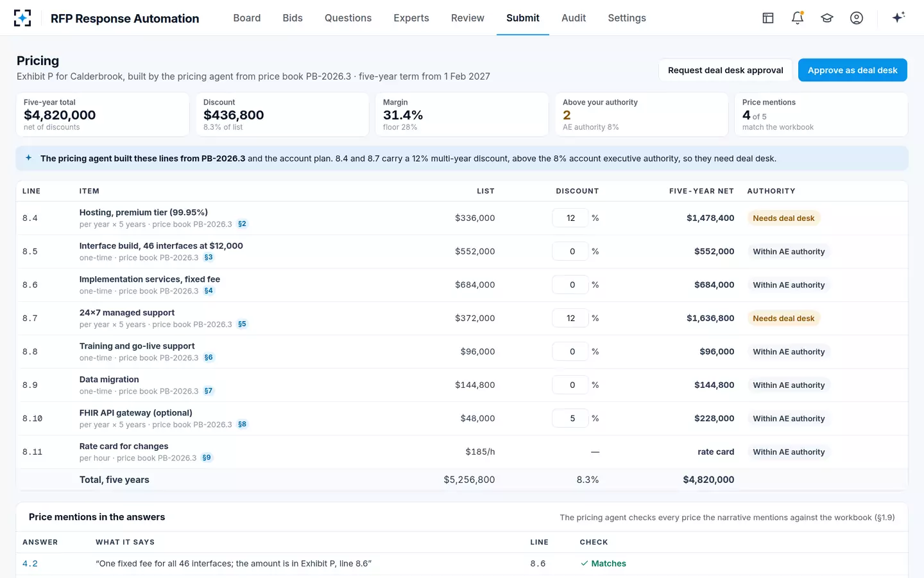Edit the Data migration discount field
Image resolution: width=924 pixels, height=578 pixels.
(570, 385)
